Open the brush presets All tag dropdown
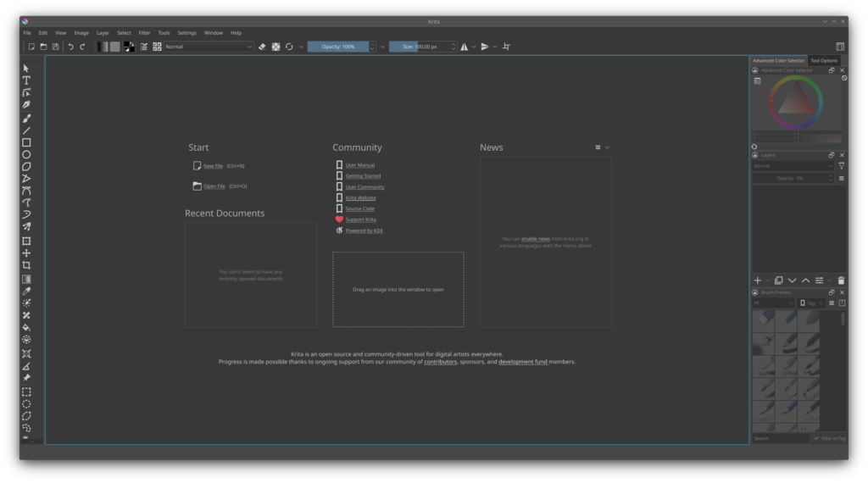The height and width of the screenshot is (483, 868). pyautogui.click(x=773, y=303)
